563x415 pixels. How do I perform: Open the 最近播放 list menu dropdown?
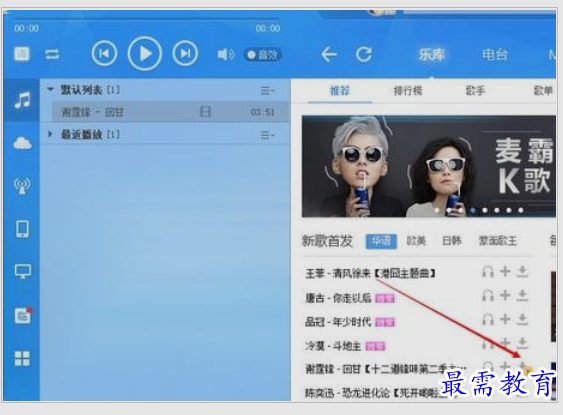(267, 135)
